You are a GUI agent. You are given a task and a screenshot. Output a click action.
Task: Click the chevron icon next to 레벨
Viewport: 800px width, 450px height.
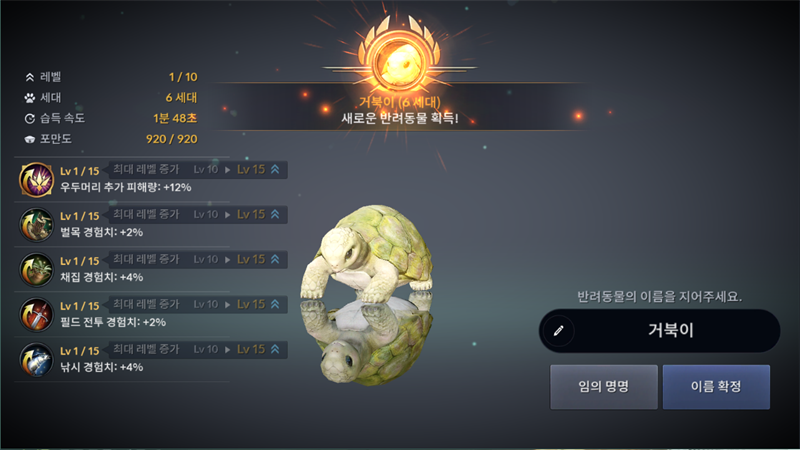click(x=30, y=77)
